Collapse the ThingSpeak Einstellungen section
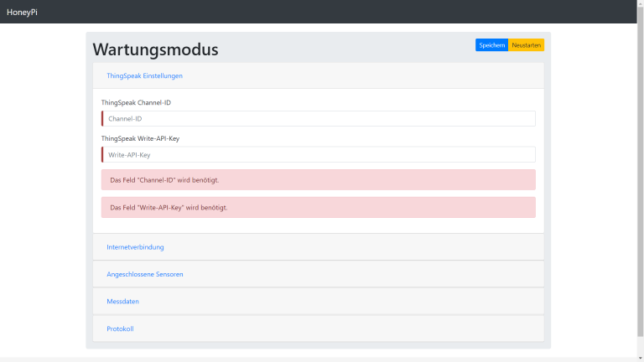 [144, 75]
